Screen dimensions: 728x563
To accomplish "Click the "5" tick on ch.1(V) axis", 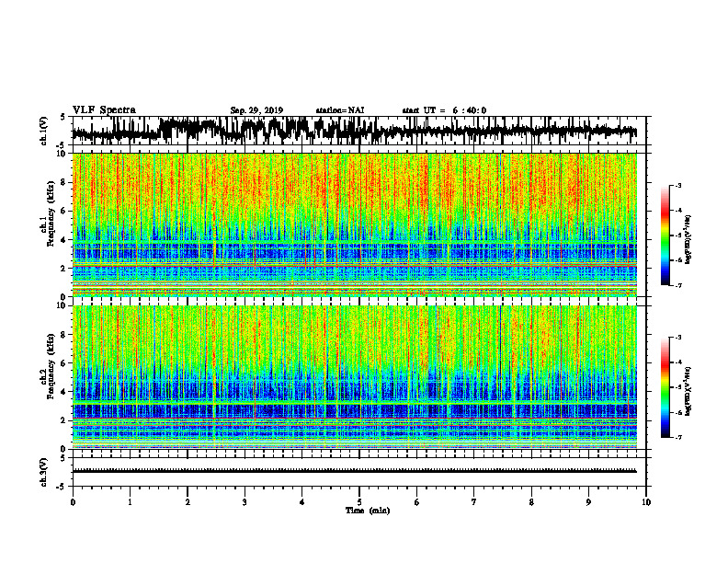I will 63,117.
